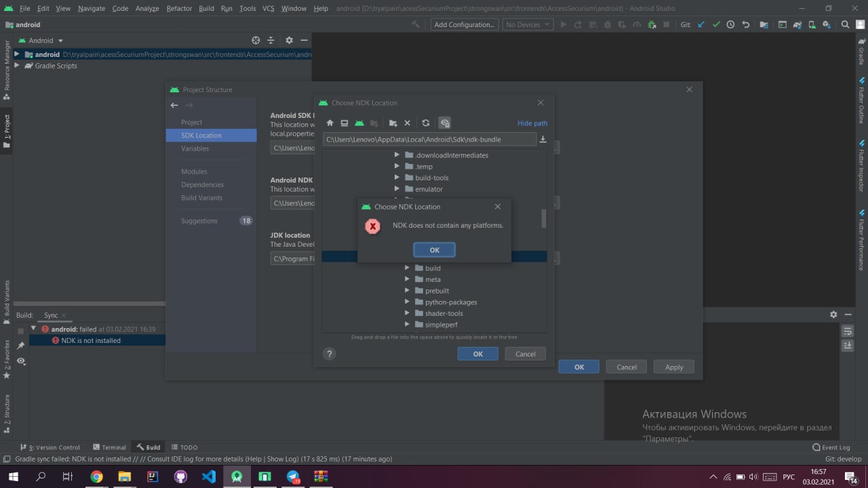Click the Windows Start button
Screen dimensions: 868x488
(x=13, y=477)
